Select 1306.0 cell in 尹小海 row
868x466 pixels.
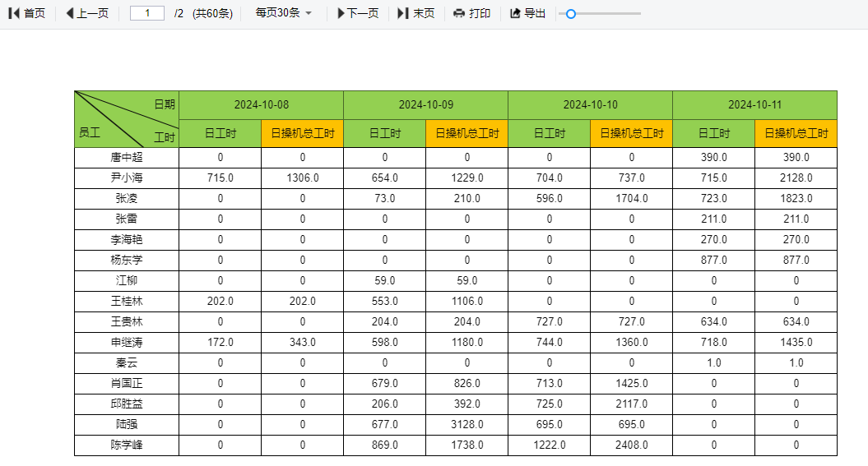point(302,178)
